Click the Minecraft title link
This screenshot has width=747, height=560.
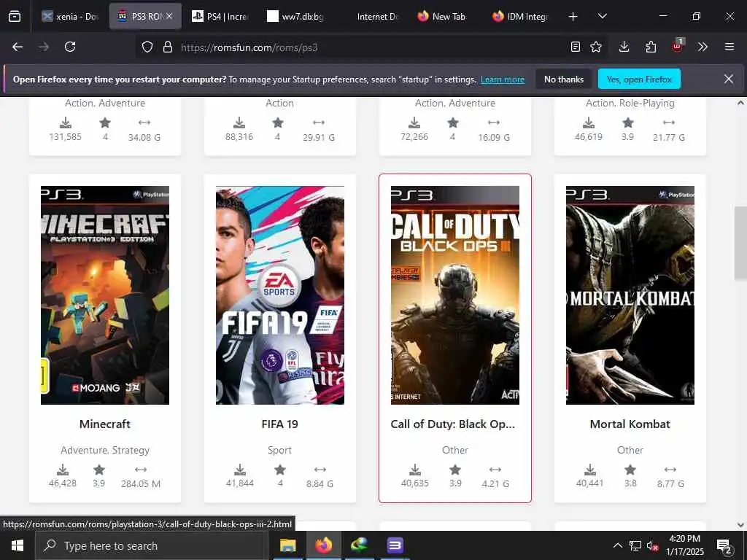[105, 424]
